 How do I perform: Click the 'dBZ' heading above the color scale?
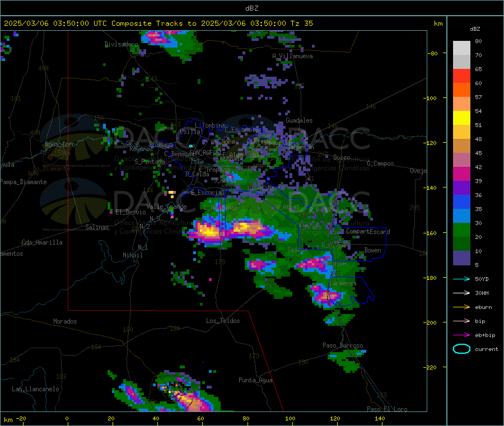click(475, 29)
